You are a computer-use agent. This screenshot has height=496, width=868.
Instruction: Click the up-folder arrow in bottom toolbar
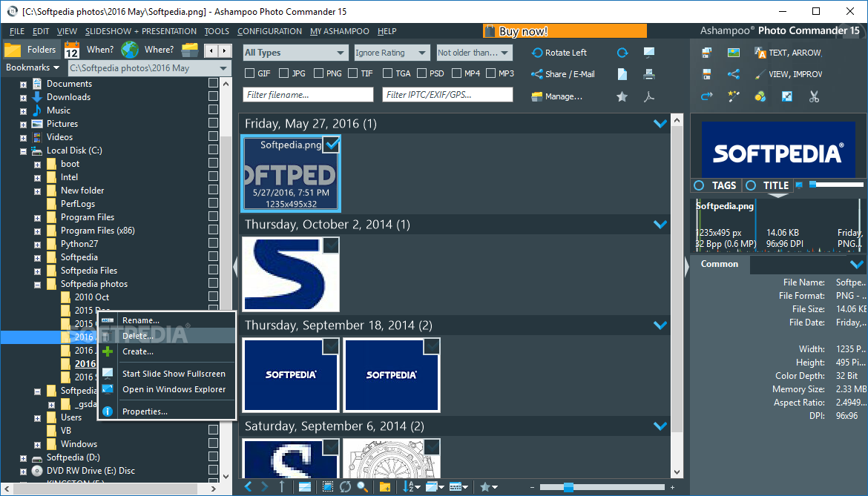[282, 486]
